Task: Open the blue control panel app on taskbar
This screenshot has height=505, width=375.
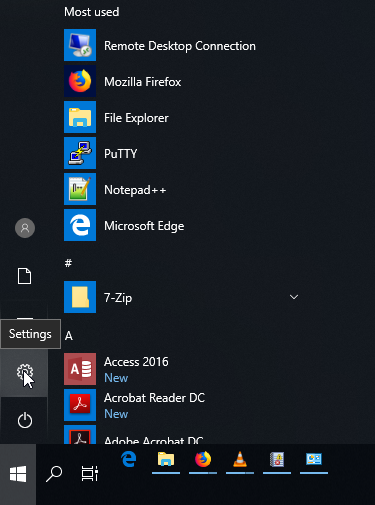Action: coord(314,460)
